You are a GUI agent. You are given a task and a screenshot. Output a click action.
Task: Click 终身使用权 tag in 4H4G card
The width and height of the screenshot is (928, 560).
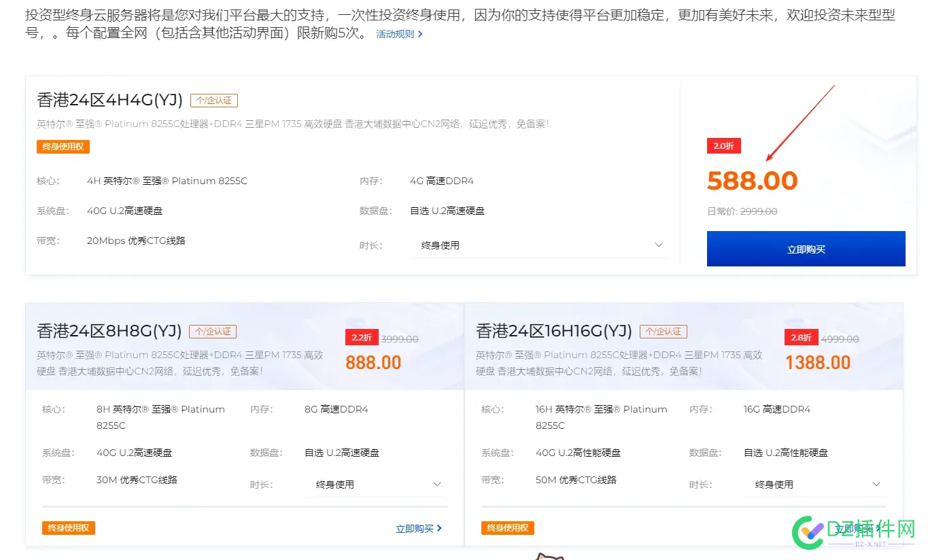pyautogui.click(x=63, y=146)
